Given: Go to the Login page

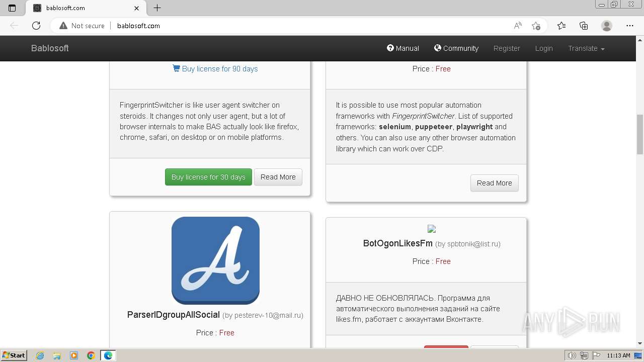Looking at the screenshot, I should click(544, 48).
